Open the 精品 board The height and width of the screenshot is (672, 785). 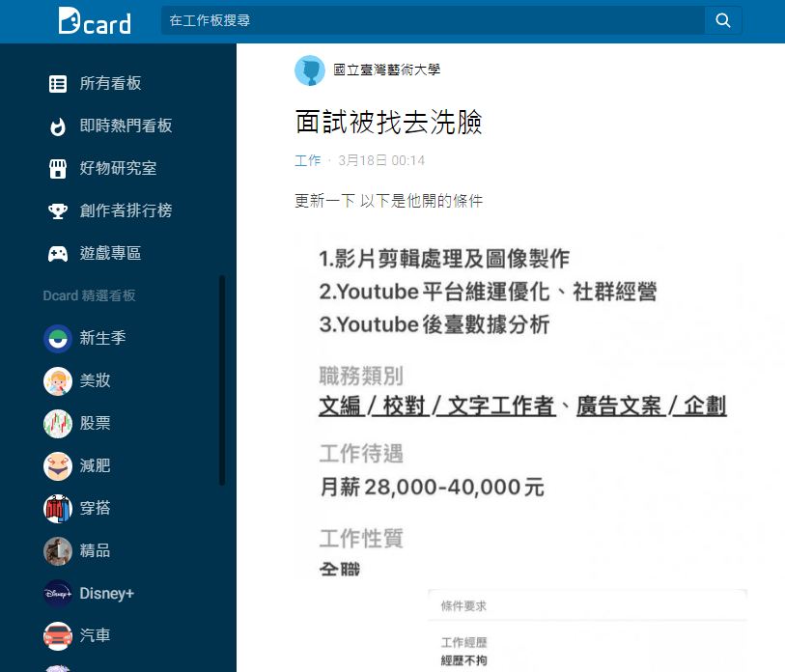point(96,550)
